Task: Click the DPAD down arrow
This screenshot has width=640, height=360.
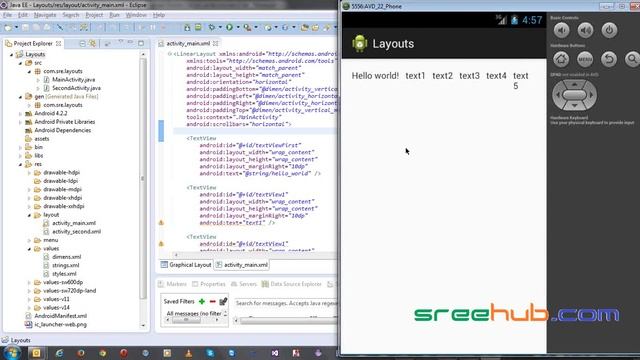Action: tap(574, 106)
